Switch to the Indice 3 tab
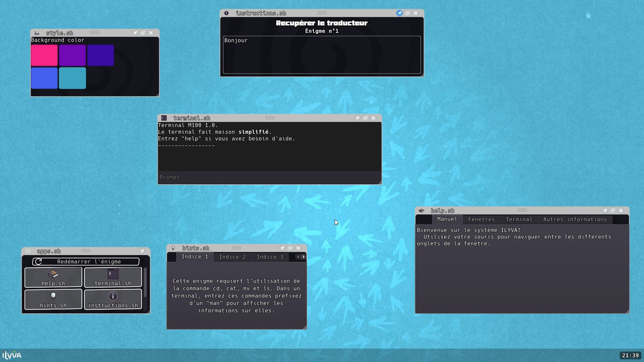This screenshot has height=362, width=644. click(270, 257)
